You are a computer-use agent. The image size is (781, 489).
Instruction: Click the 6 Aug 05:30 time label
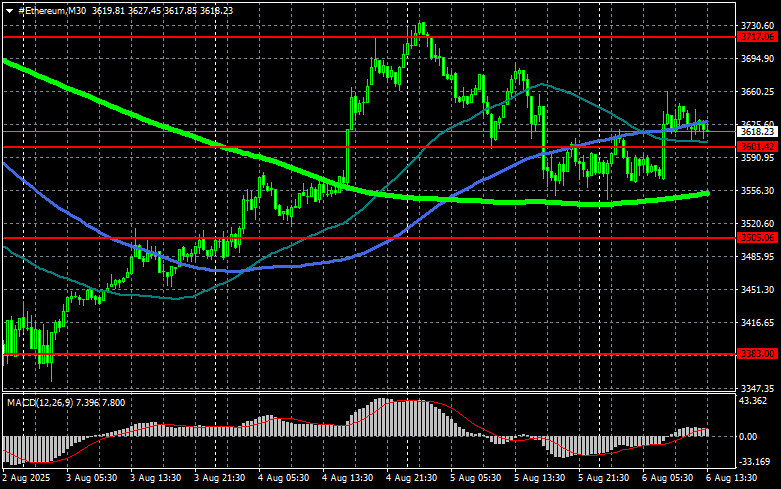click(667, 478)
